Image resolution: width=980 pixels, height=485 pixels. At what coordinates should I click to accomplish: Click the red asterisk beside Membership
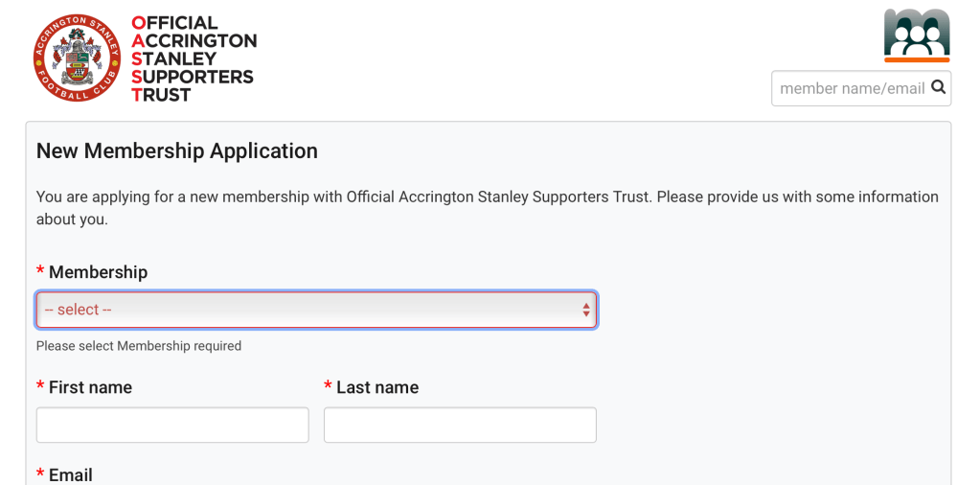(40, 273)
